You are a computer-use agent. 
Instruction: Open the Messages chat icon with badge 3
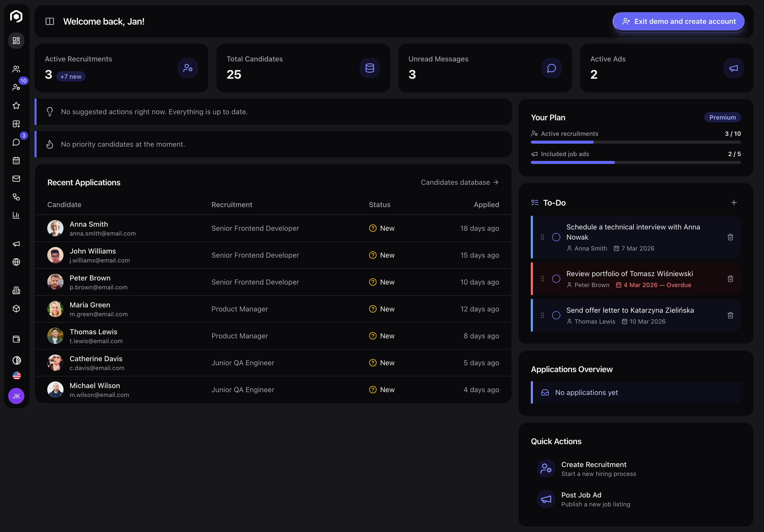16,142
